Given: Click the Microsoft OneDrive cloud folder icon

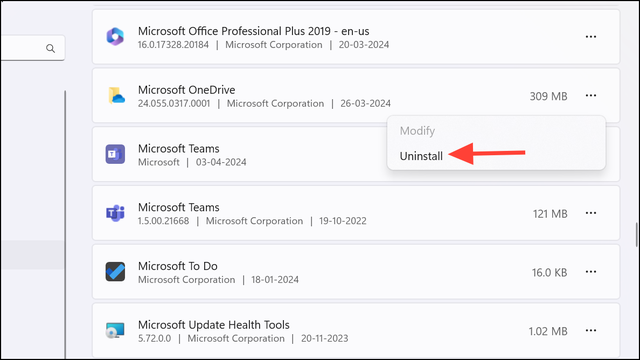Looking at the screenshot, I should tap(116, 96).
